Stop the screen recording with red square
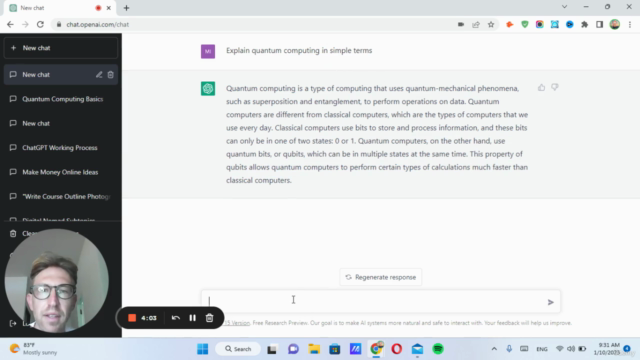This screenshot has width=640, height=360. tap(132, 318)
